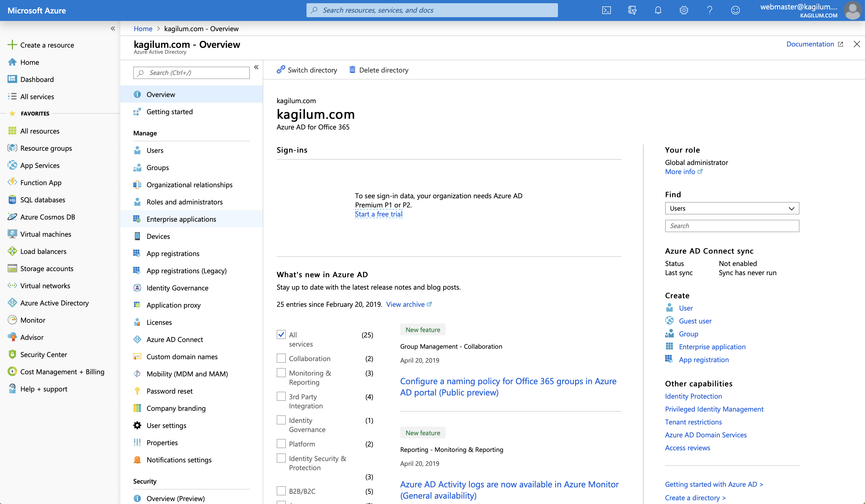865x504 pixels.
Task: Check the Identity Governance filter checkbox
Action: click(x=281, y=420)
